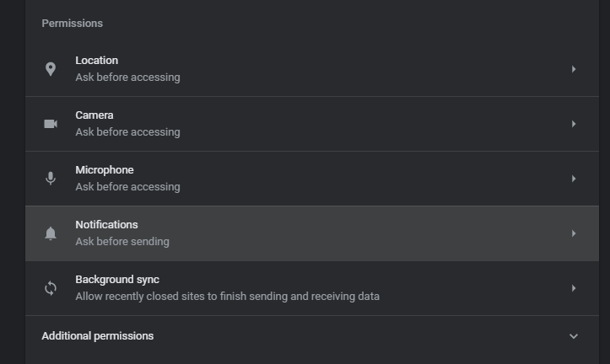Screen dimensions: 610x364
Task: Click 'Allow recently closed sites' description text
Action: point(227,297)
